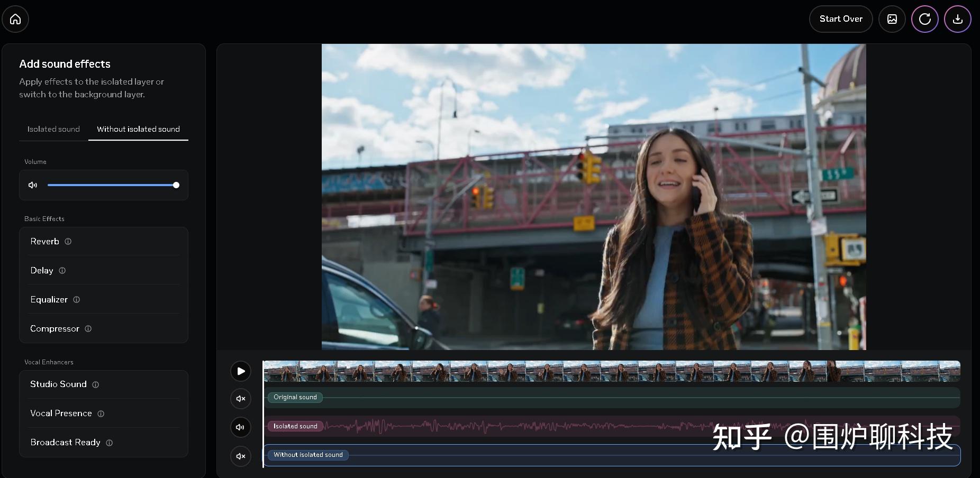The image size is (980, 478).
Task: Click the info icon beside Studio Sound
Action: (95, 384)
